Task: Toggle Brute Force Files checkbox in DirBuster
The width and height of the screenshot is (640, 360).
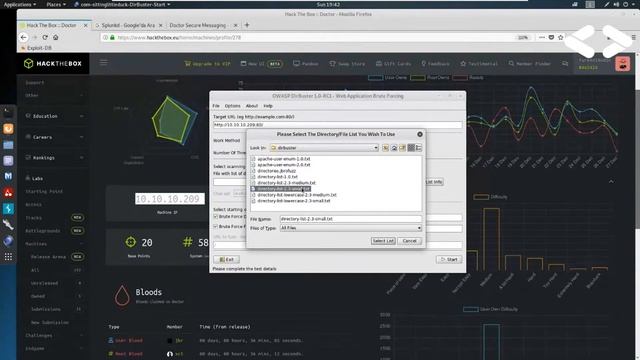Action: [216, 226]
